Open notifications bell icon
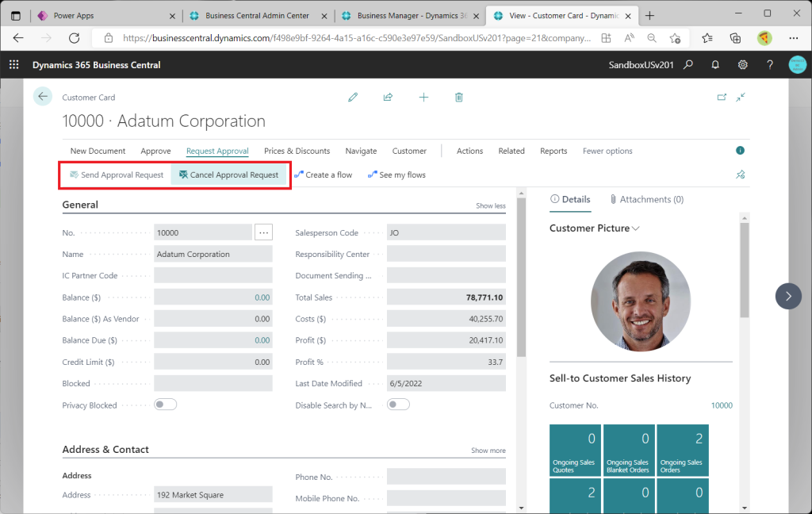812x514 pixels. [x=715, y=65]
